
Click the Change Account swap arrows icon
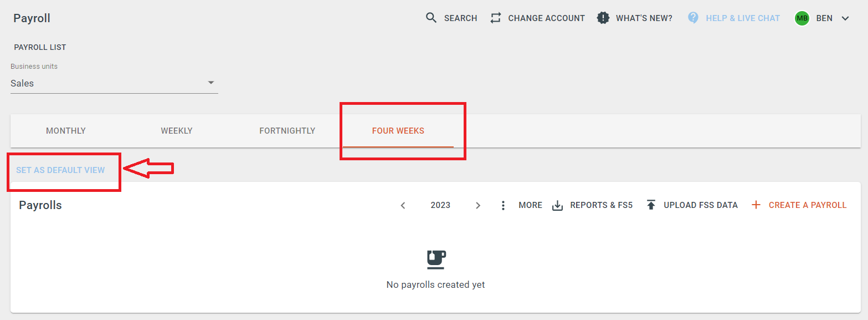click(x=496, y=18)
